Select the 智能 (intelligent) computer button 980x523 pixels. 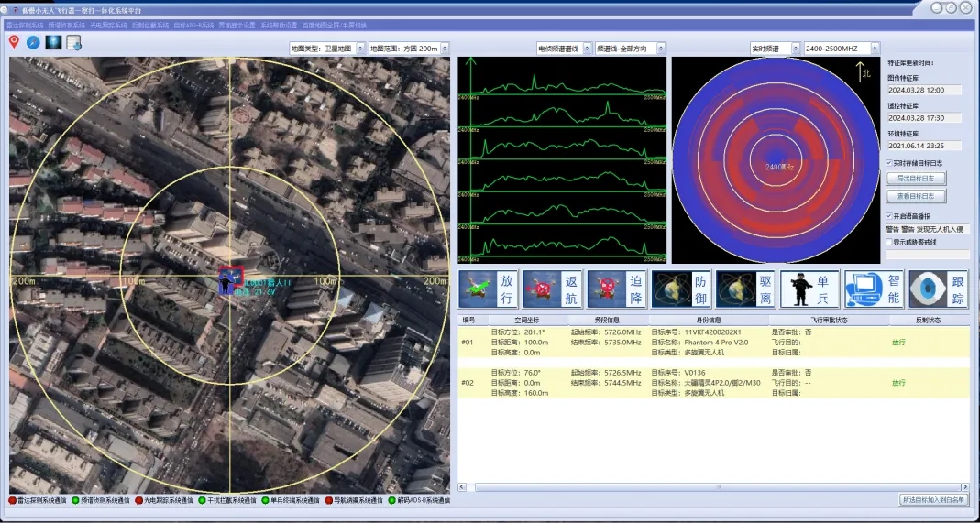tap(875, 289)
